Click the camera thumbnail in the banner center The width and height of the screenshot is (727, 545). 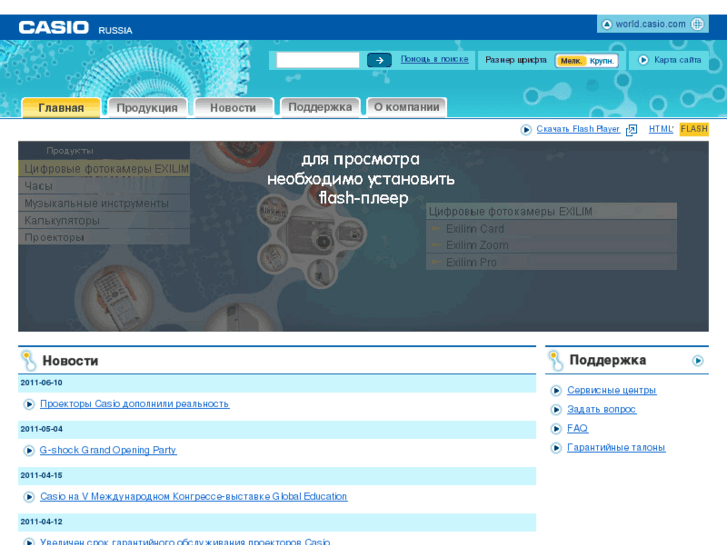[312, 236]
